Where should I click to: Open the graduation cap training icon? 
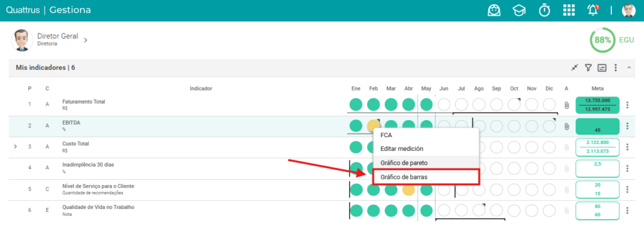point(519,10)
